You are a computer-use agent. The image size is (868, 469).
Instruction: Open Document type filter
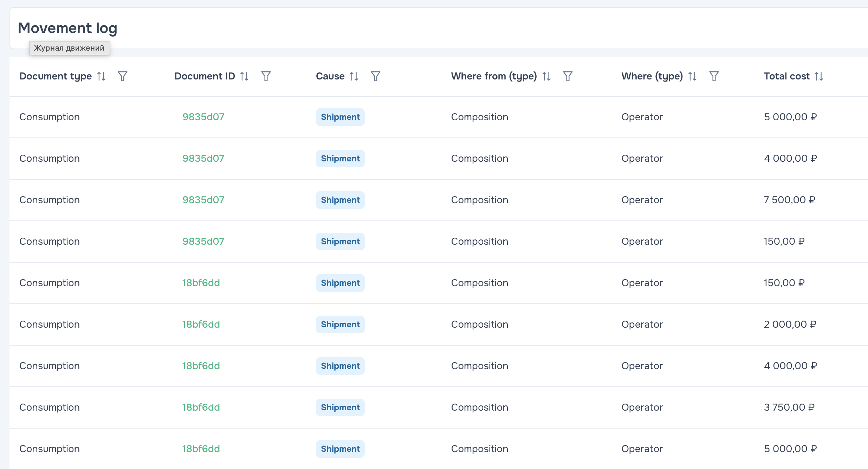[123, 76]
